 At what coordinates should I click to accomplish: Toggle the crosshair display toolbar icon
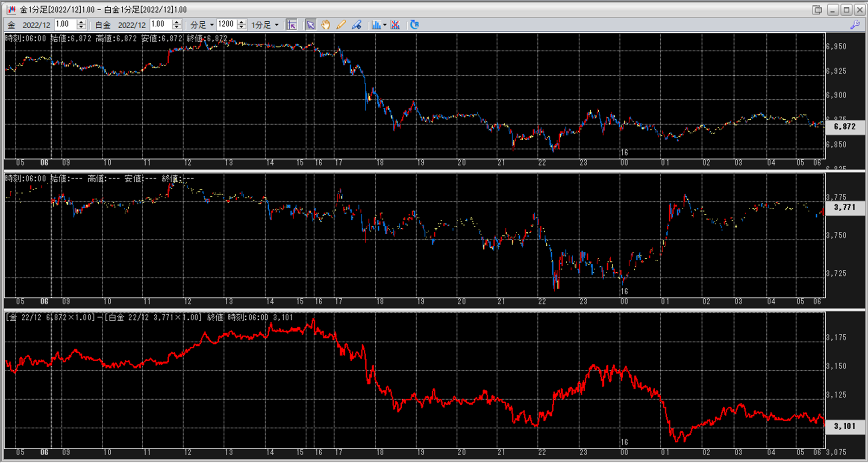click(x=292, y=25)
